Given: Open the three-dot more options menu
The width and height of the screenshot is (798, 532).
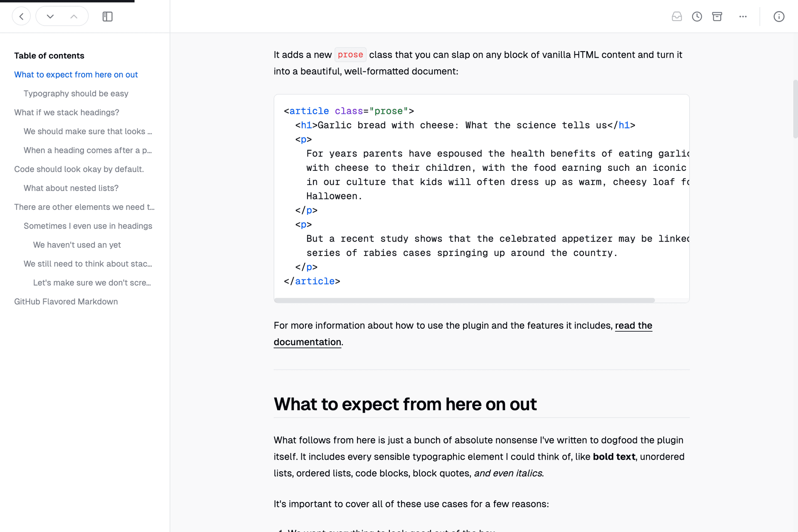Looking at the screenshot, I should coord(743,17).
